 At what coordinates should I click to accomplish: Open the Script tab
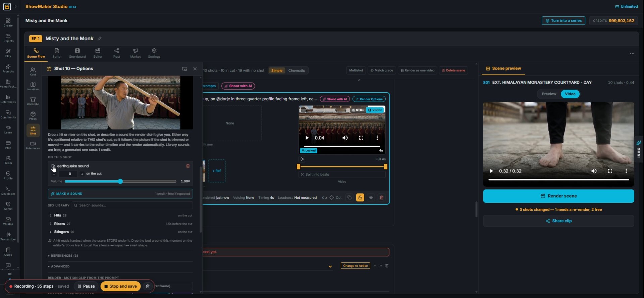[x=57, y=53]
